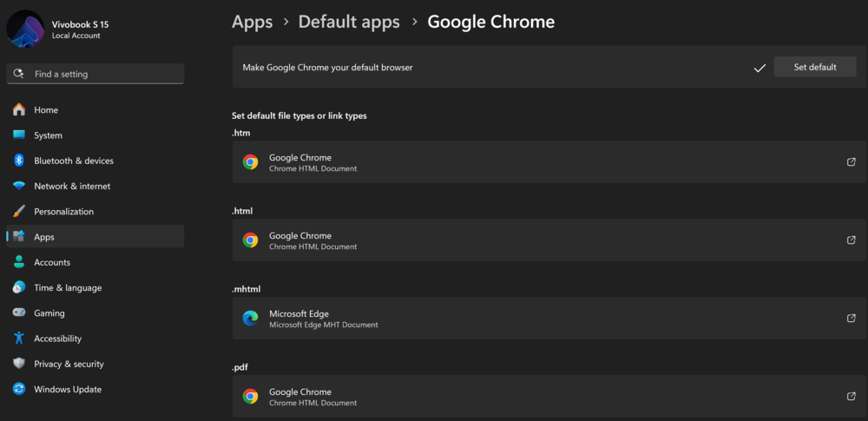Open the Home settings page
This screenshot has height=421, width=868.
click(95, 109)
